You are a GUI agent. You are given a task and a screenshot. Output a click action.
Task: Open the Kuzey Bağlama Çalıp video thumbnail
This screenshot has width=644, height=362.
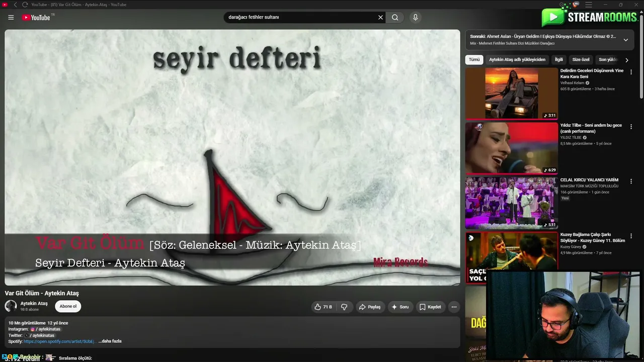pyautogui.click(x=512, y=257)
